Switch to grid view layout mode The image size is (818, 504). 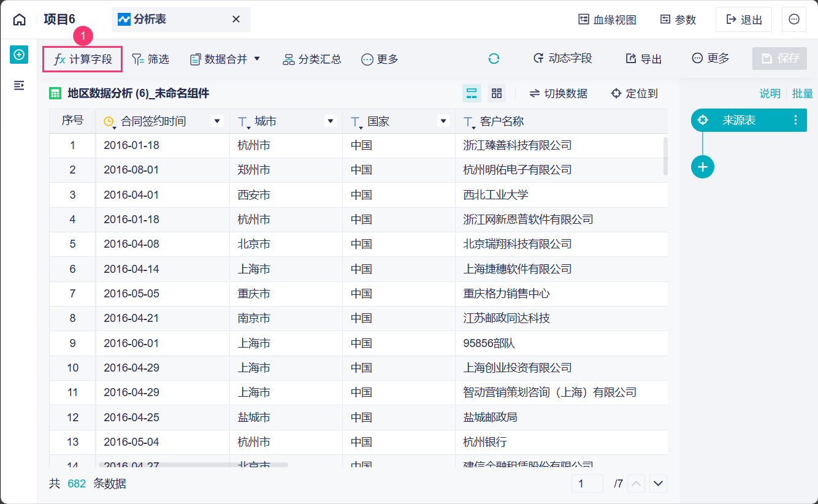[497, 93]
